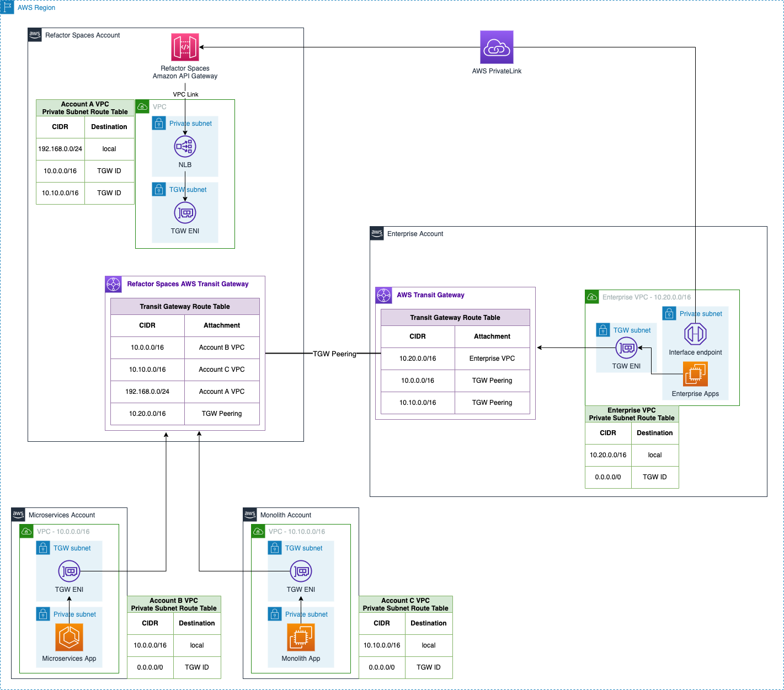
Task: Click the TGW ENI icon in Enterprise VPC
Action: tap(626, 348)
